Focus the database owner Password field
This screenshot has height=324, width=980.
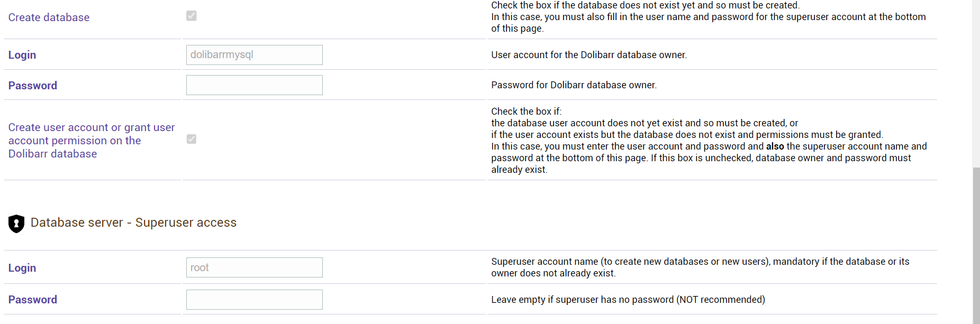(x=255, y=85)
